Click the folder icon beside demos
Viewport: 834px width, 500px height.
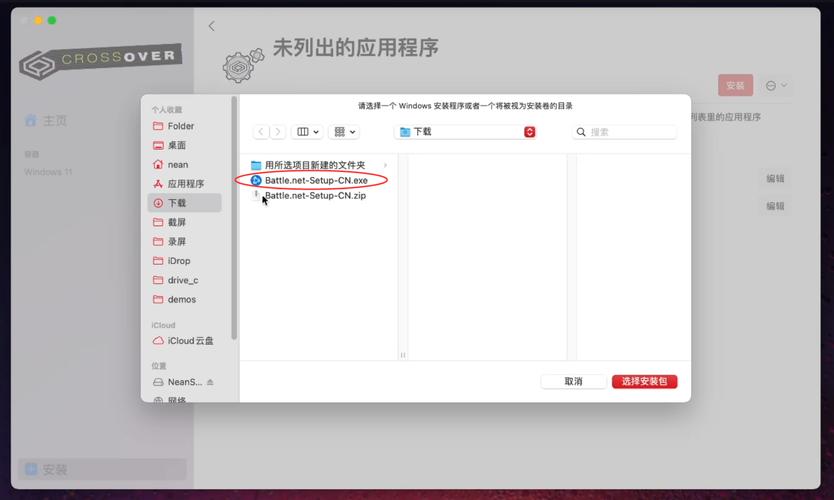click(158, 299)
